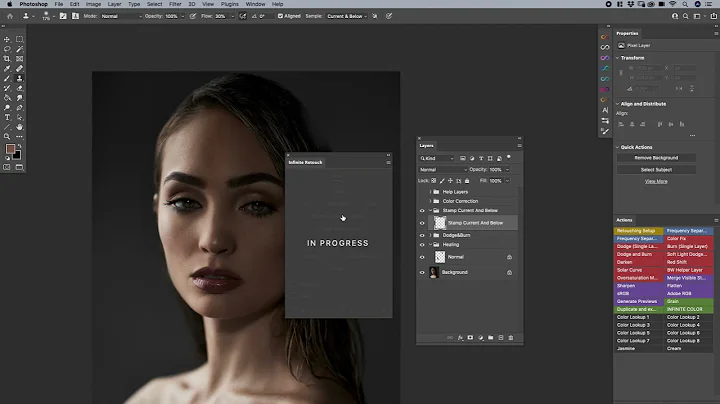Change screen mode from toolbar bottom
Screen dimensions: 720x404
(x=19, y=168)
